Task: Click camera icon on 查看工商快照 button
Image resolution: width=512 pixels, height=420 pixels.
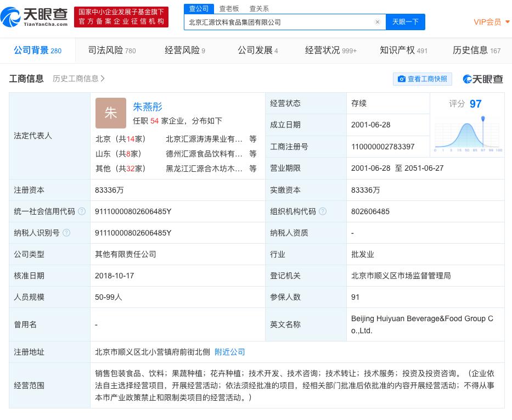Action: [402, 79]
